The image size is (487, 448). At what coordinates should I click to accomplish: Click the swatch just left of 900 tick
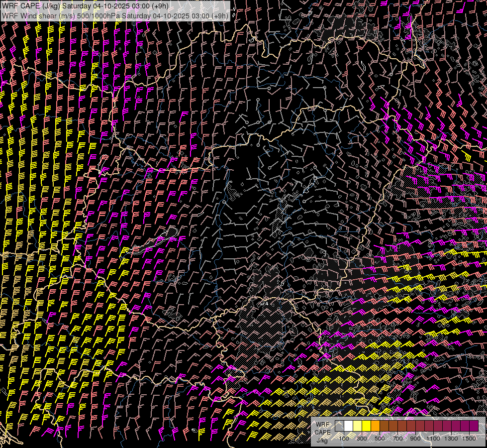point(411,426)
